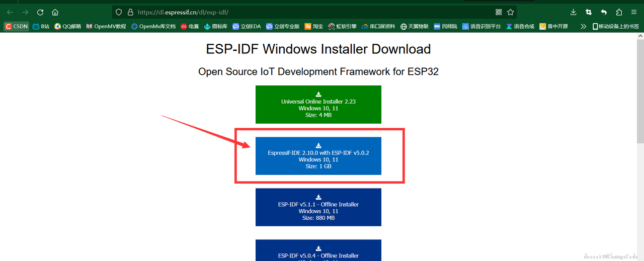Open the OpenMV教程 bookmark
The image size is (644, 261).
[x=106, y=26]
